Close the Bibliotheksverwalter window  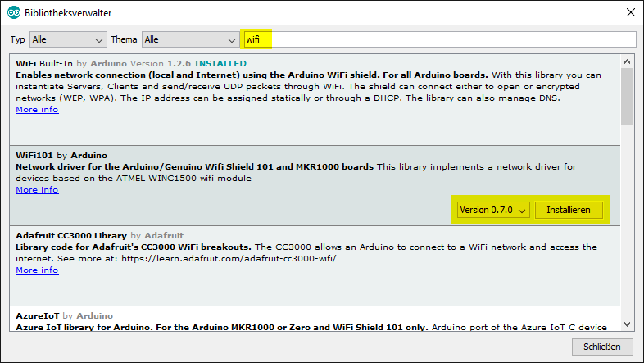coord(629,13)
